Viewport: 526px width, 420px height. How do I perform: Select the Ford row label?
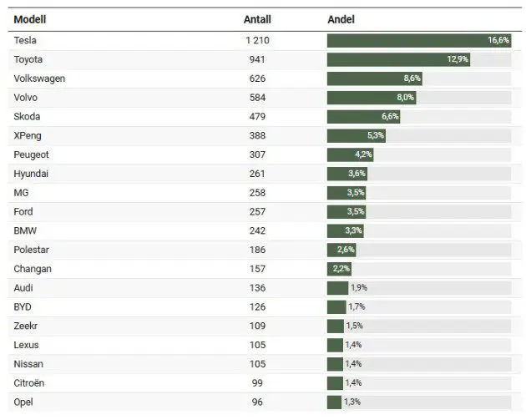pos(23,211)
